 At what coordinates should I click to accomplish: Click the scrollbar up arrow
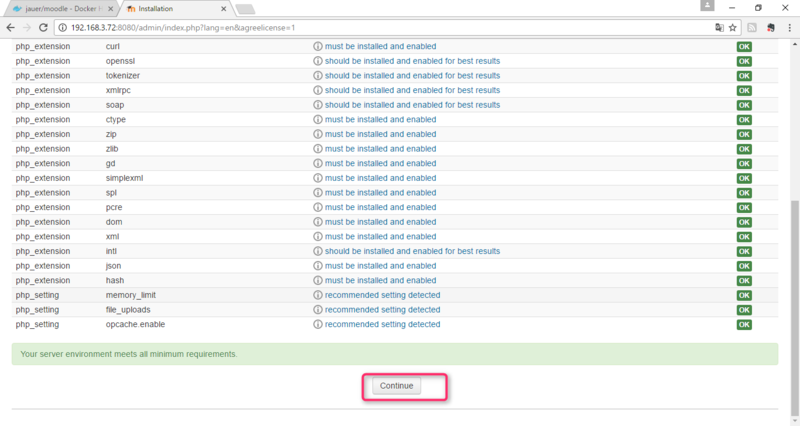(x=794, y=44)
